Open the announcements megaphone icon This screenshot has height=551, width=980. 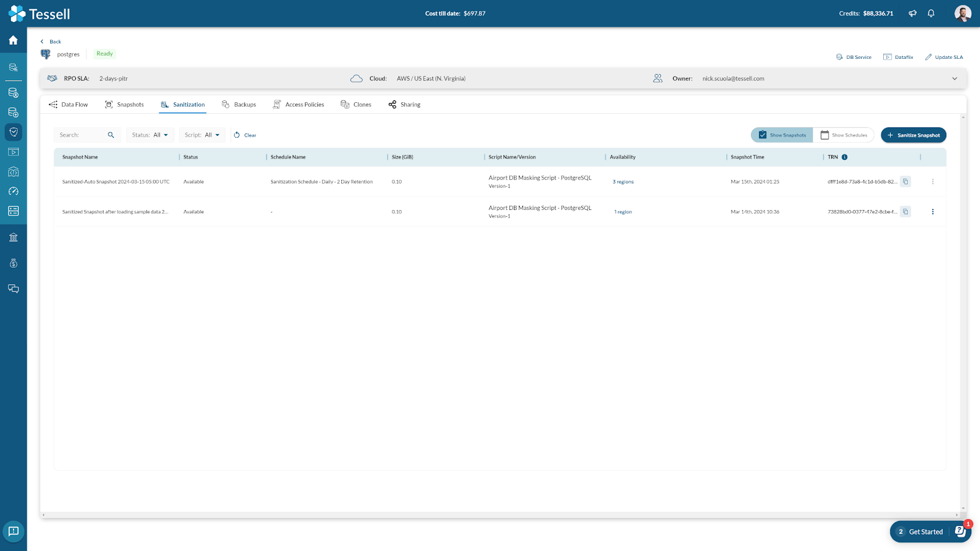tap(913, 13)
